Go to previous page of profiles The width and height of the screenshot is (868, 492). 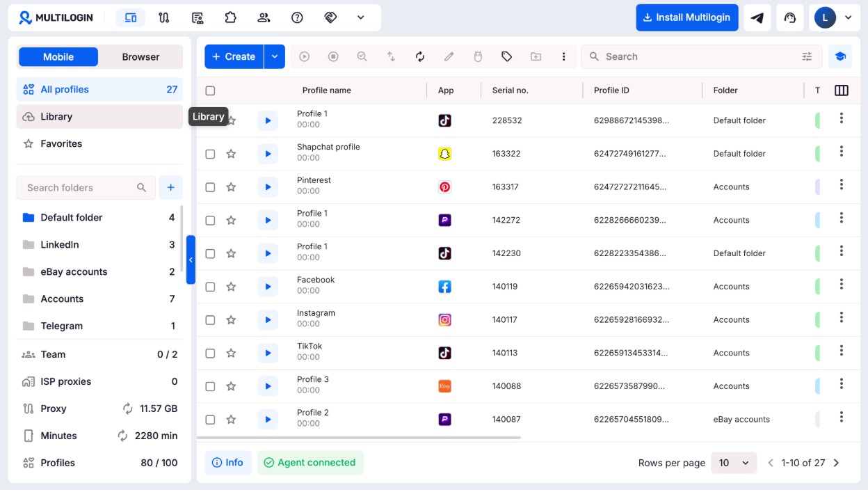coord(770,463)
